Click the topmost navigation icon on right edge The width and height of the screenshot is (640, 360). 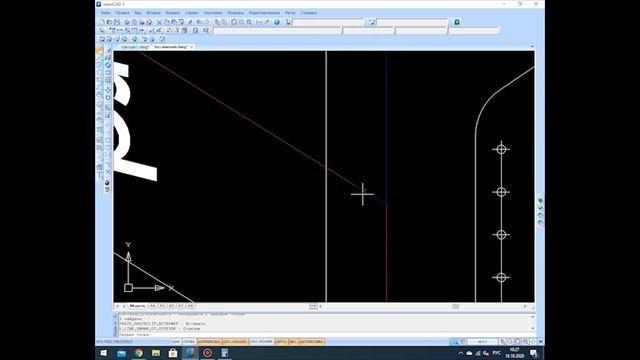pyautogui.click(x=540, y=201)
